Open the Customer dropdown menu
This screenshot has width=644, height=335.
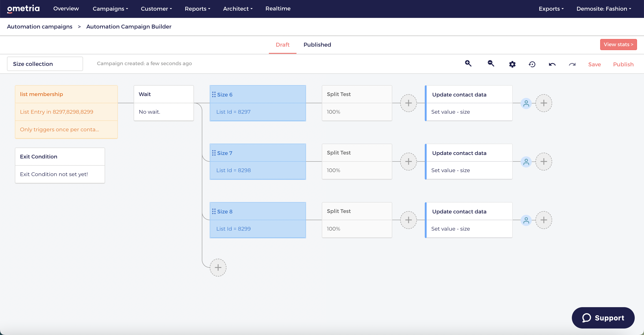pos(156,9)
